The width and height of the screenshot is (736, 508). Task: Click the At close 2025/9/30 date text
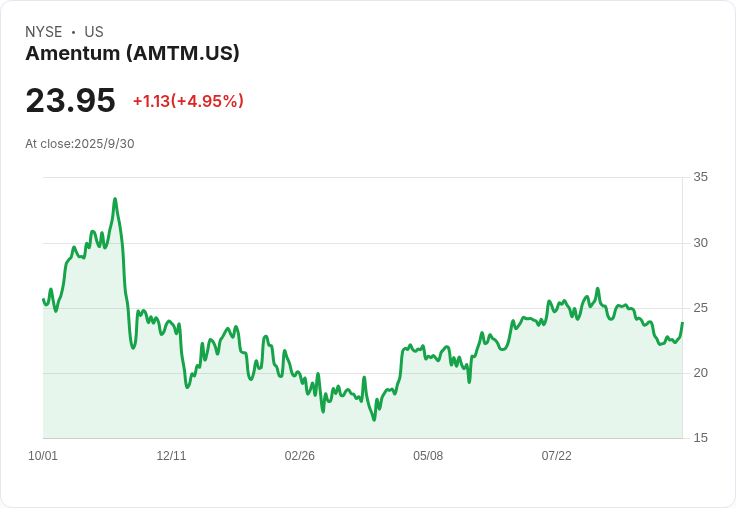click(x=80, y=144)
